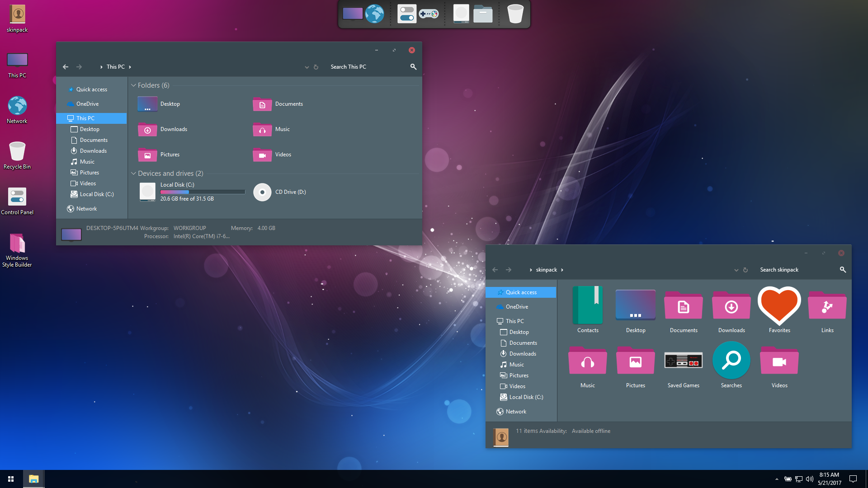Open address history dropdown in This PC window
This screenshot has width=868, height=488.
pos(307,67)
